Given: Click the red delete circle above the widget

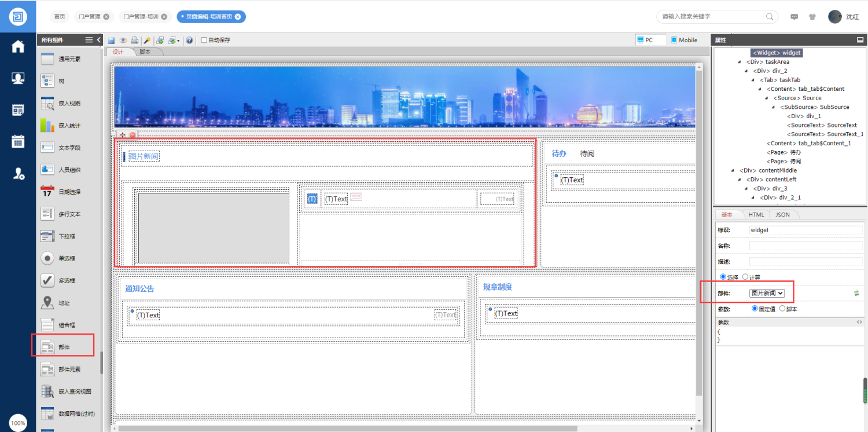Looking at the screenshot, I should [133, 135].
